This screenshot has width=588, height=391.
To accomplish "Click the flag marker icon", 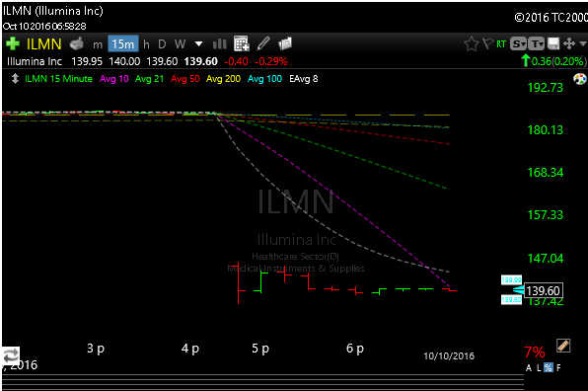I will [x=487, y=43].
